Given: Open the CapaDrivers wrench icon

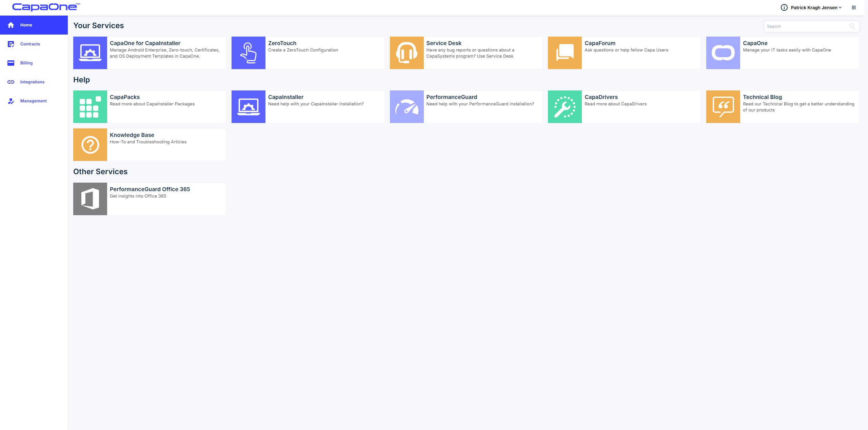Looking at the screenshot, I should coord(565,107).
